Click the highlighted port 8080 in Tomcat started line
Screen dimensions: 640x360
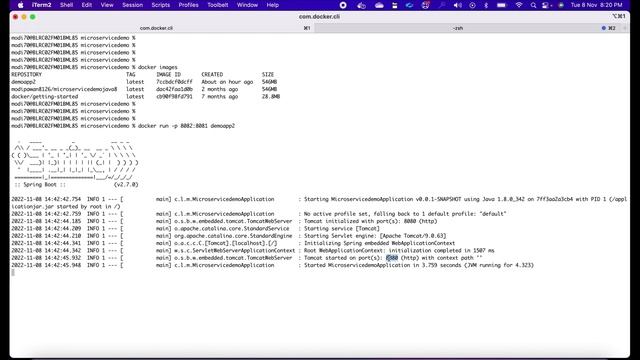click(392, 258)
